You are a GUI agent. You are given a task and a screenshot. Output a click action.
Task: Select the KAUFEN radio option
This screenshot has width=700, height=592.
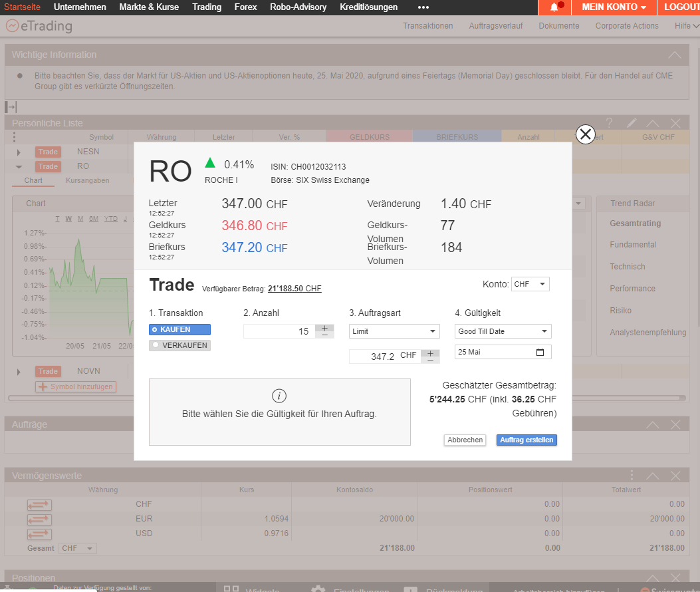(x=179, y=329)
